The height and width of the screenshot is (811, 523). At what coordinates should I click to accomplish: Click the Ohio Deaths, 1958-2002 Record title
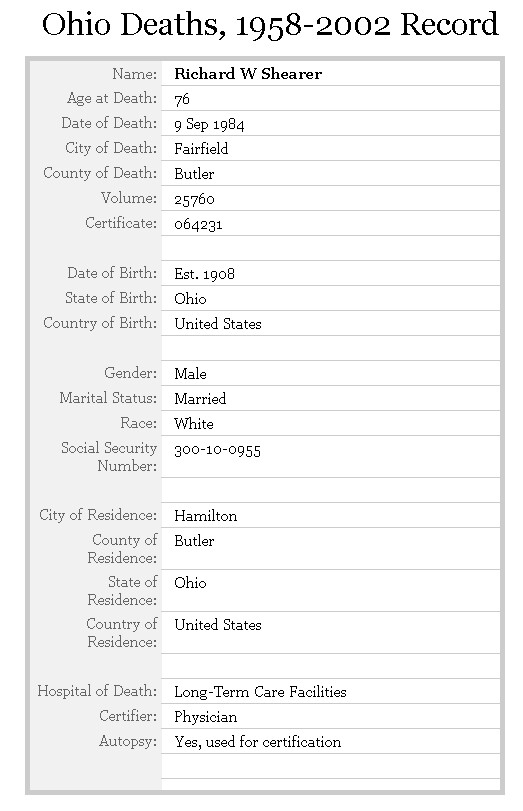coord(270,25)
